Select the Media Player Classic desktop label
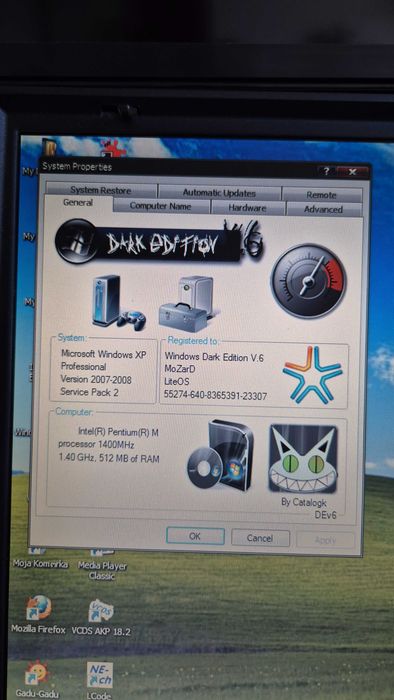The image size is (394, 700). click(102, 571)
